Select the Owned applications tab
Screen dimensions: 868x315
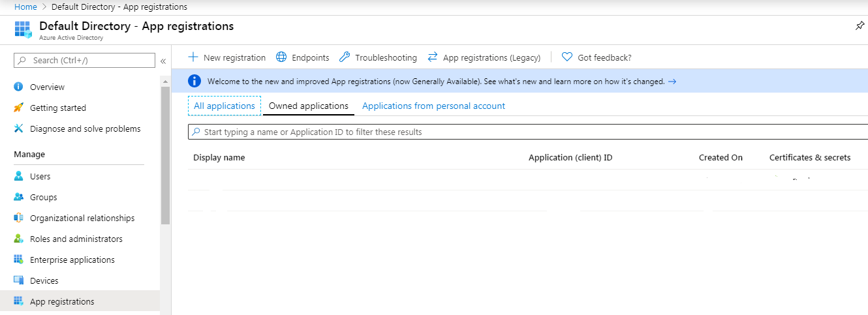(309, 106)
